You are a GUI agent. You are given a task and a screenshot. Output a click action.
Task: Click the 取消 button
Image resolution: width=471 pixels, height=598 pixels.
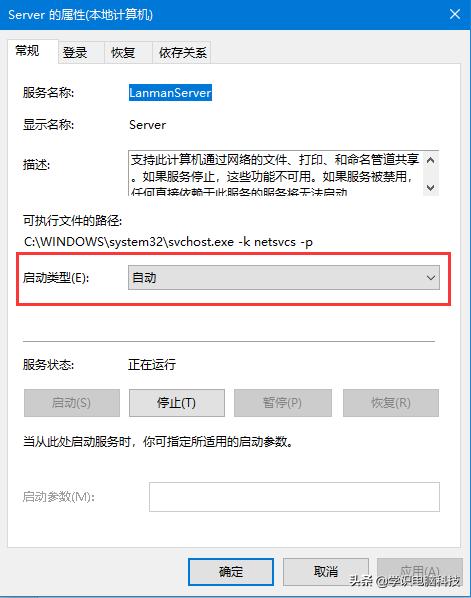(x=326, y=572)
